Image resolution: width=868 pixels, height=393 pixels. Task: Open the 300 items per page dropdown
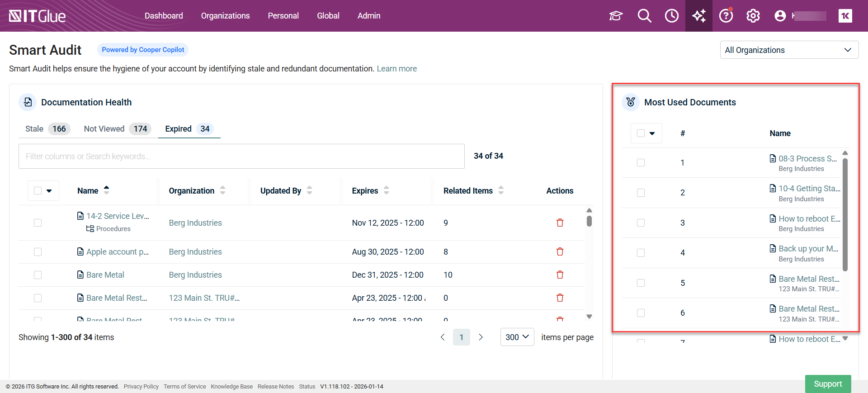(517, 337)
